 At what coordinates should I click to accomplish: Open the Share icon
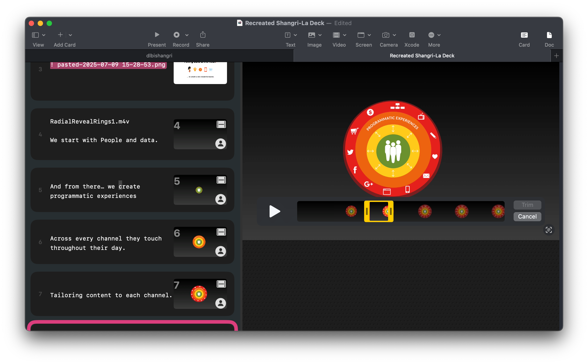point(203,35)
